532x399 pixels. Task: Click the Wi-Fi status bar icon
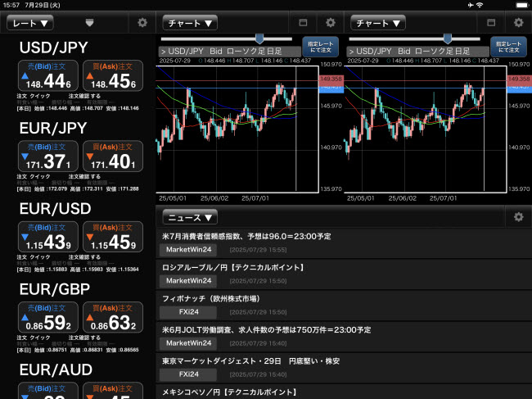[x=480, y=5]
